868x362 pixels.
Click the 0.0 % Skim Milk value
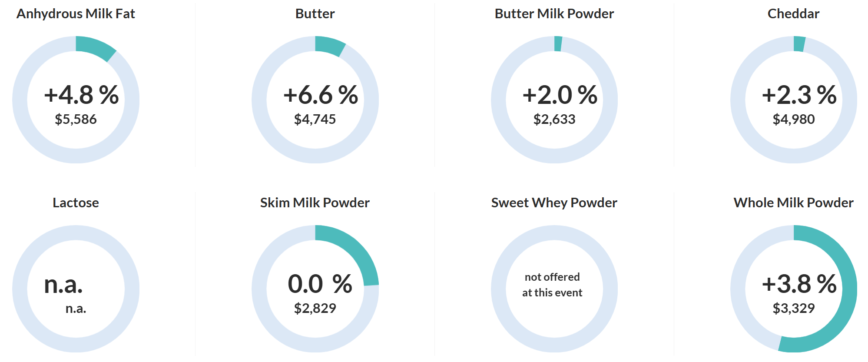[x=320, y=284]
